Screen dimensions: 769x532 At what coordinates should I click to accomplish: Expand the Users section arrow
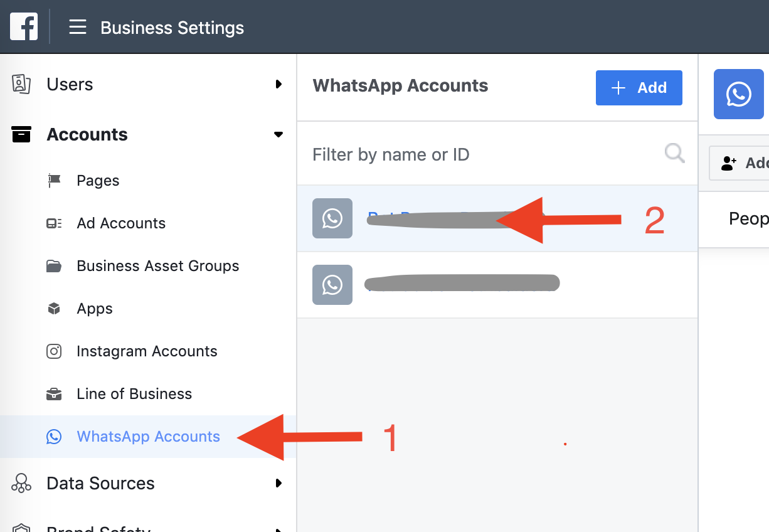coord(278,84)
